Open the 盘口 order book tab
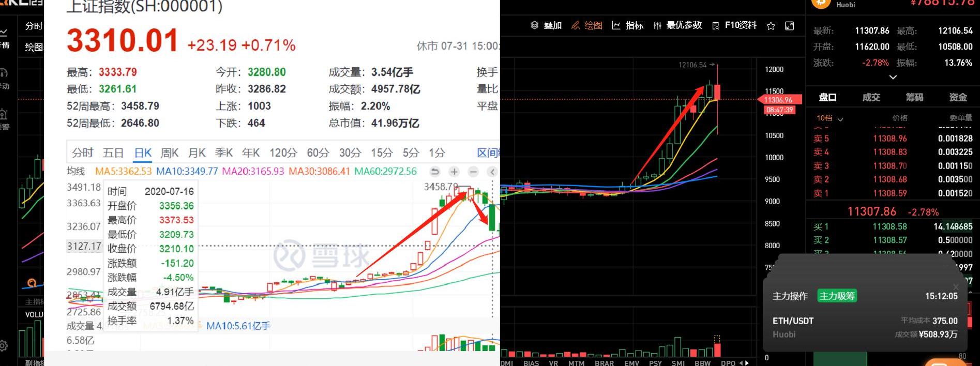 [x=827, y=97]
